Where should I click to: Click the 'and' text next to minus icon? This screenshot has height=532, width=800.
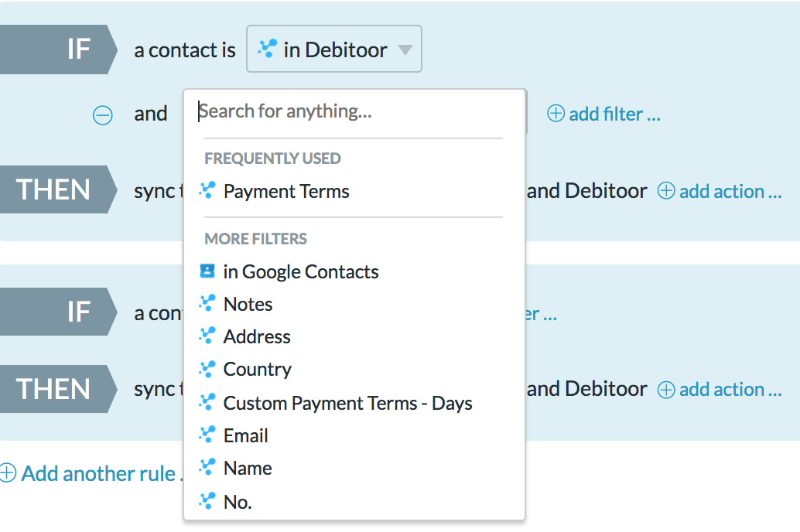click(x=151, y=114)
